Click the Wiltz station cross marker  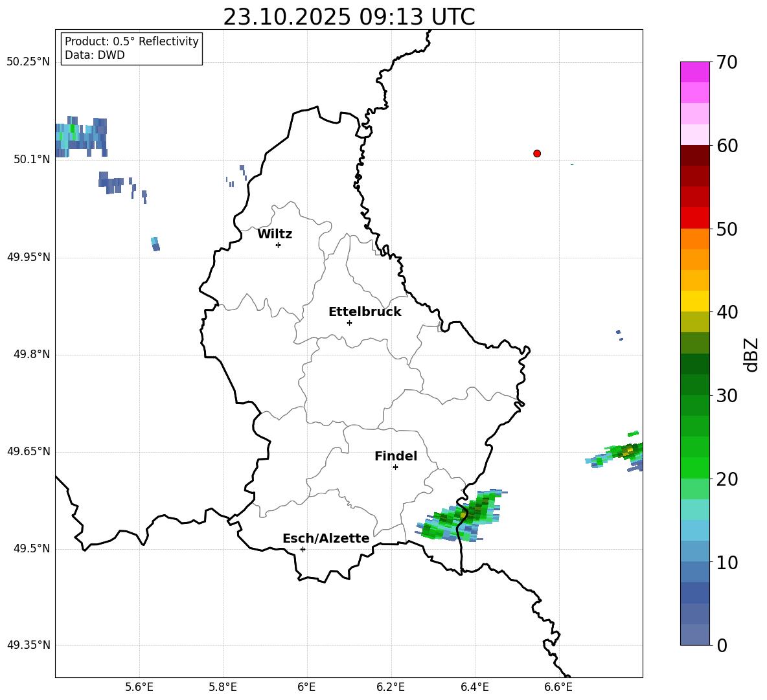click(278, 245)
